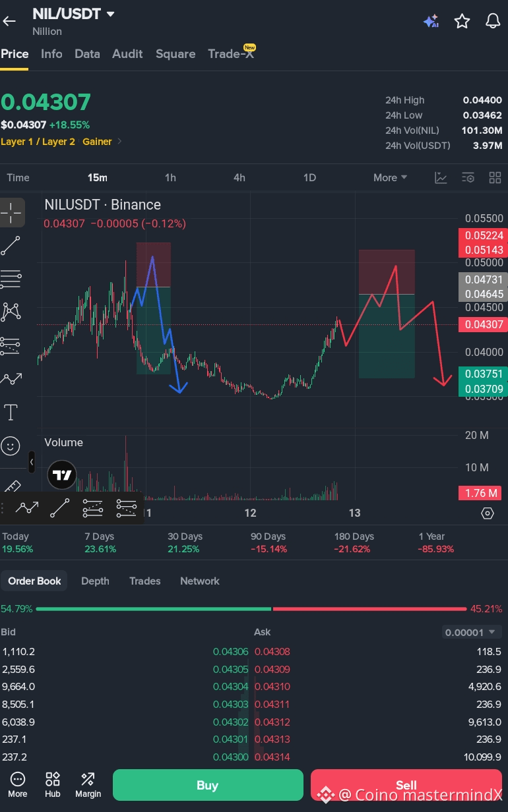Open the AI sparkle assistant icon

[431, 21]
